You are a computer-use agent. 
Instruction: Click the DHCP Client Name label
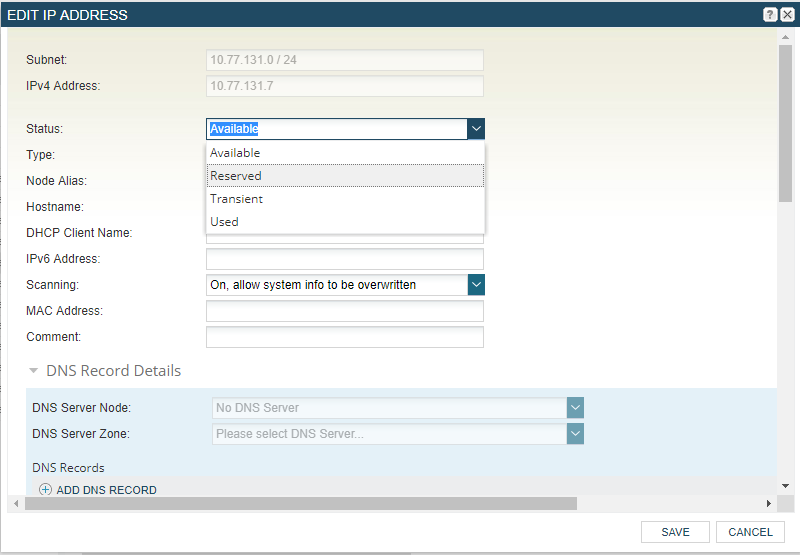pyautogui.click(x=79, y=233)
